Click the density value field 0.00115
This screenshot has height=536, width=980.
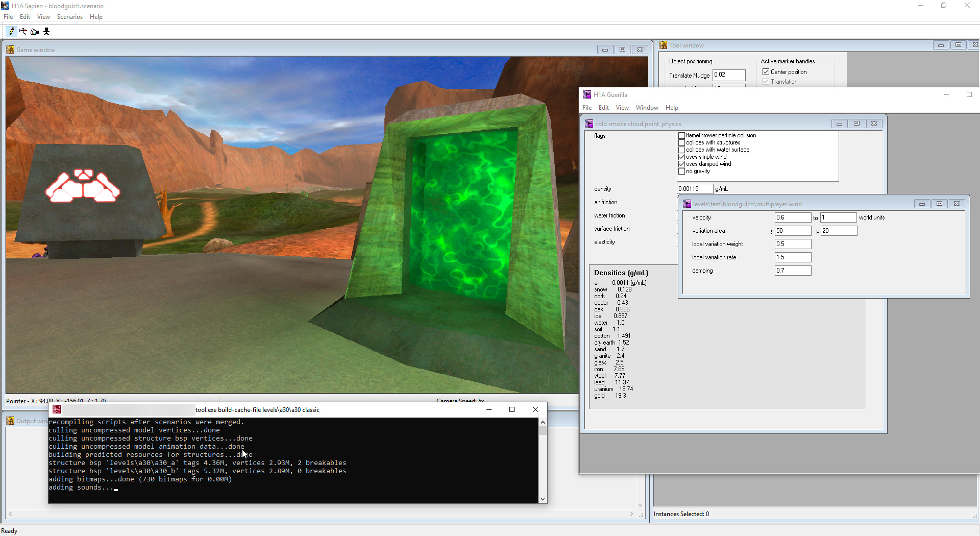coord(695,189)
